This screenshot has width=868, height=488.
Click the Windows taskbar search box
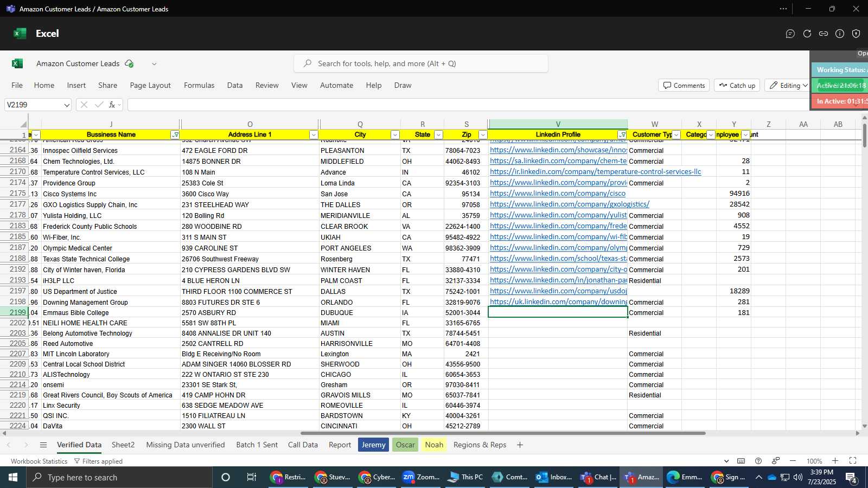coord(119,477)
